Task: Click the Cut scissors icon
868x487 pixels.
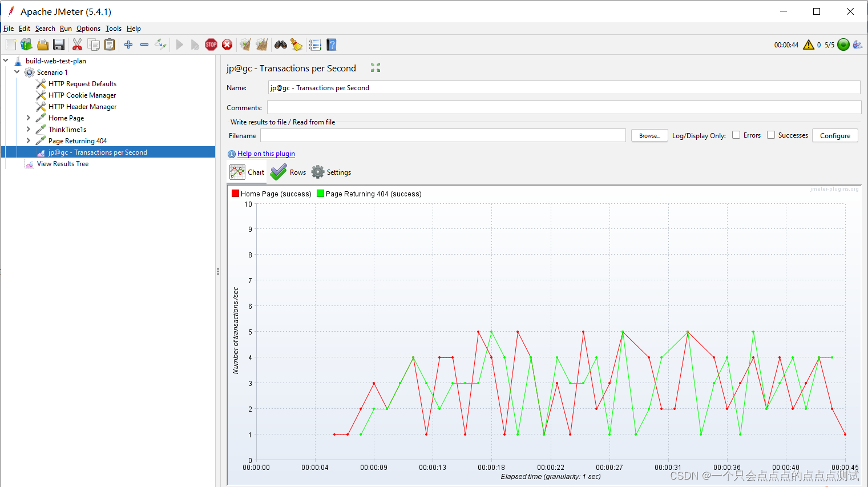Action: 77,45
